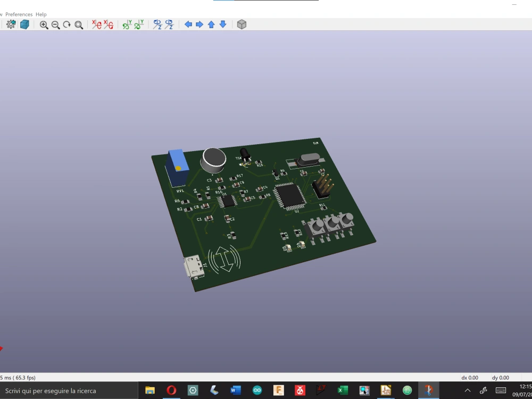Screen dimensions: 532x399
Task: Rotate Z clockwise using the first blue icon
Action: coord(157,24)
